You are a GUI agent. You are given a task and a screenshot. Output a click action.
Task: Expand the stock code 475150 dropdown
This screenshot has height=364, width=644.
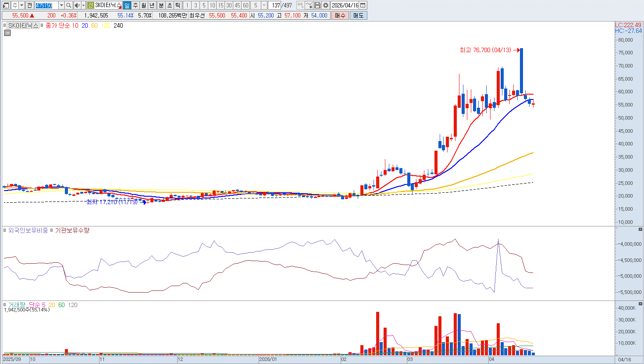coord(61,5)
